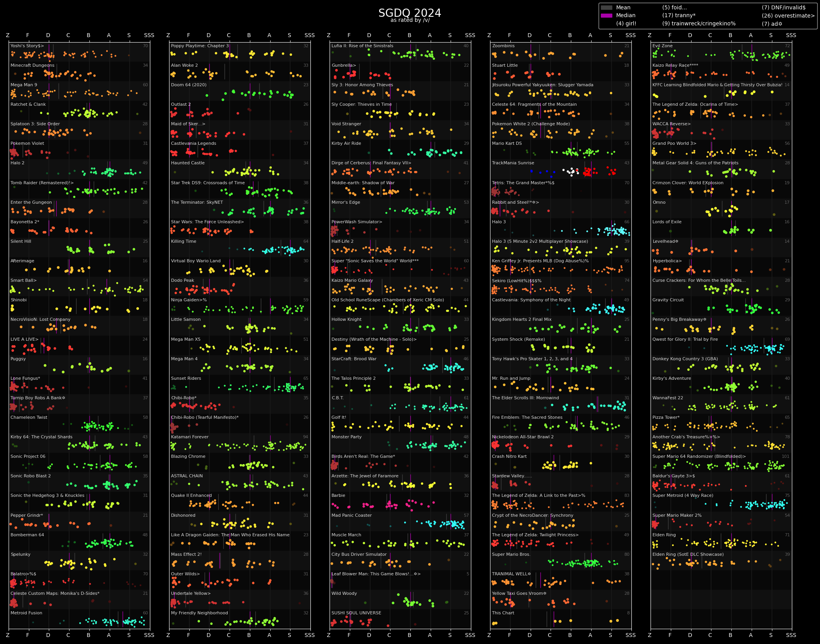Click the 'TrackMania Sunrise' row label
Screen dimensions: 820x644
pos(513,163)
